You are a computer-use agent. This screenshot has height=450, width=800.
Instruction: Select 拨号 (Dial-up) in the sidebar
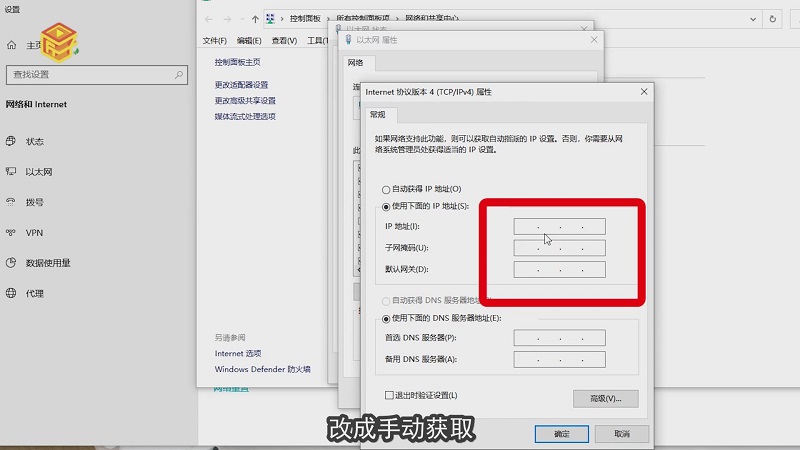(x=35, y=202)
